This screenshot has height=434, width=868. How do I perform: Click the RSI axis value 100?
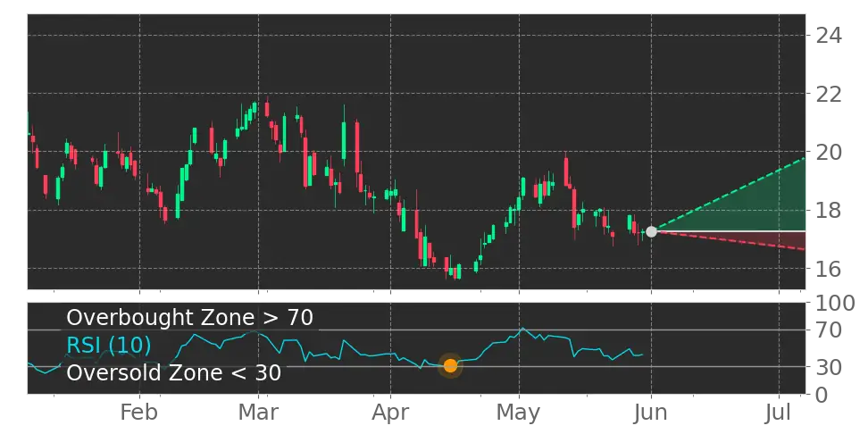(x=835, y=304)
